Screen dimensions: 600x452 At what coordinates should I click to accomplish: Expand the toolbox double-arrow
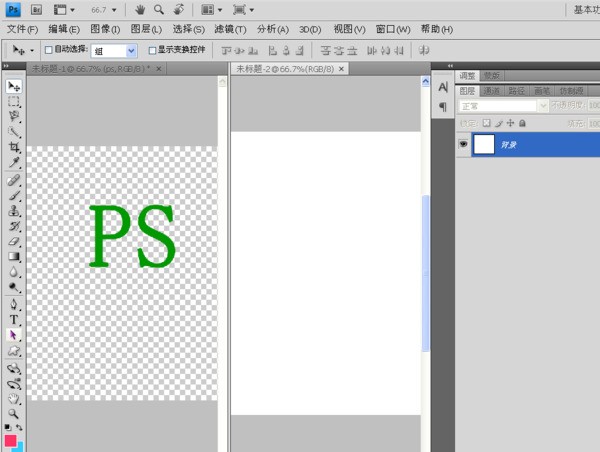point(7,66)
